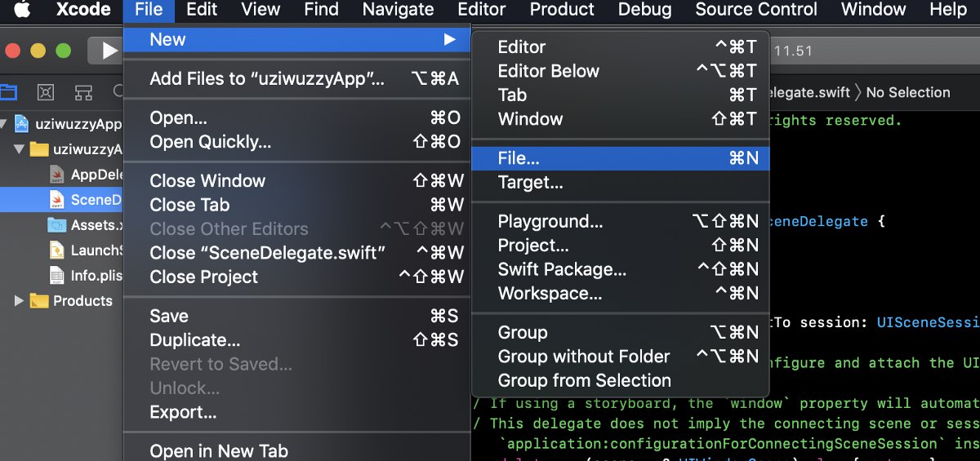The width and height of the screenshot is (980, 461).
Task: Open the Symbol navigator icon
Action: tap(83, 91)
